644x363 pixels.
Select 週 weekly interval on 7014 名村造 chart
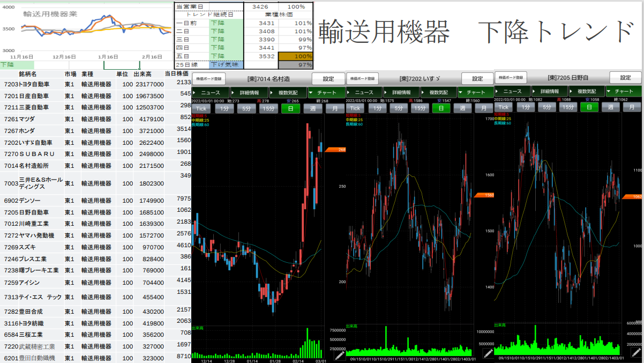pyautogui.click(x=313, y=108)
